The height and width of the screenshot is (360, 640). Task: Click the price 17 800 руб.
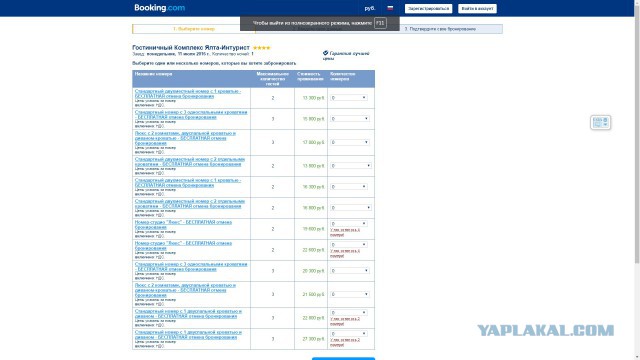pos(313,142)
